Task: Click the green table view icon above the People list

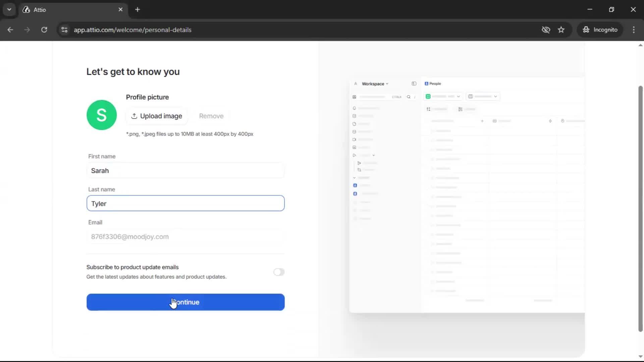Action: coord(428,97)
